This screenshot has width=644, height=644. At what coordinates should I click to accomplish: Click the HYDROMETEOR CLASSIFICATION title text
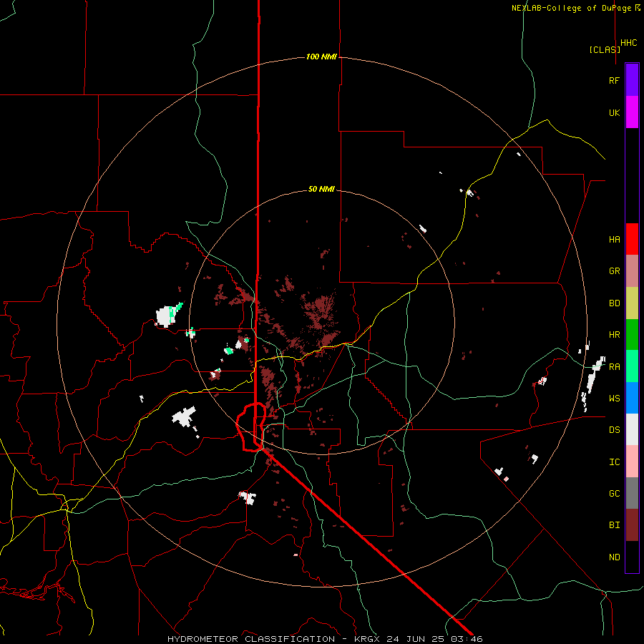pyautogui.click(x=251, y=639)
